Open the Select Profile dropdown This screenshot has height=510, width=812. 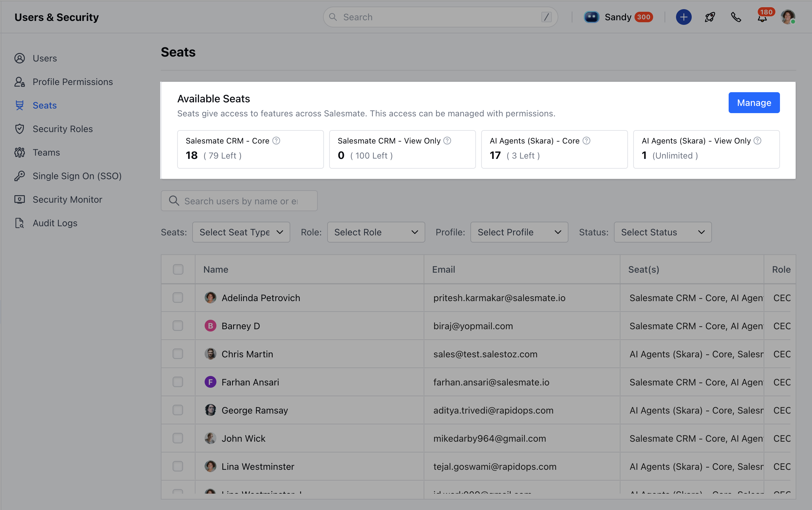[519, 232]
